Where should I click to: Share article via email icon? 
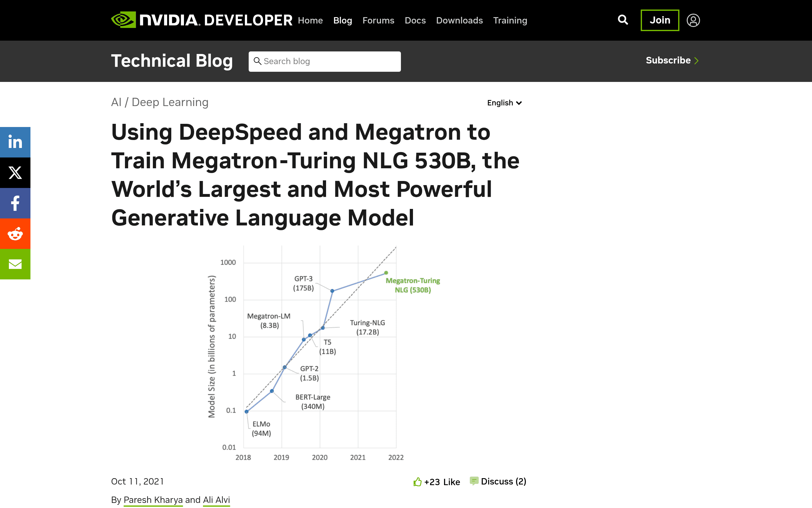[x=15, y=264]
